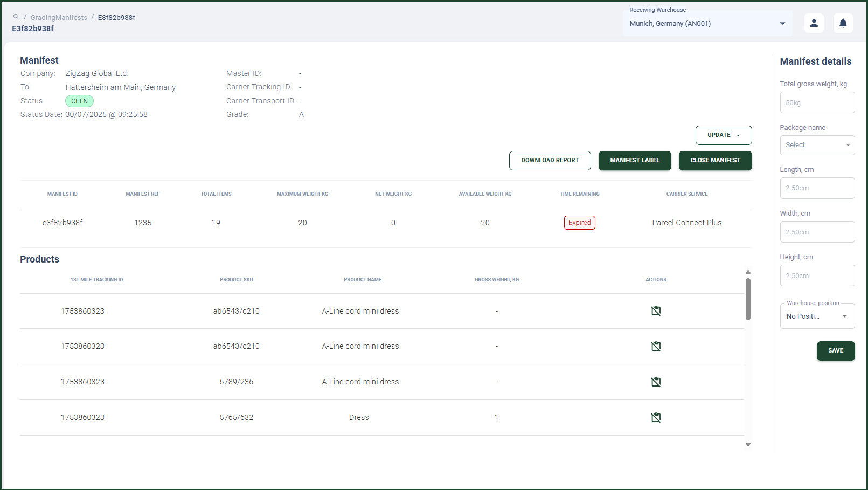The height and width of the screenshot is (490, 868).
Task: Focus Width cm input field
Action: (817, 232)
